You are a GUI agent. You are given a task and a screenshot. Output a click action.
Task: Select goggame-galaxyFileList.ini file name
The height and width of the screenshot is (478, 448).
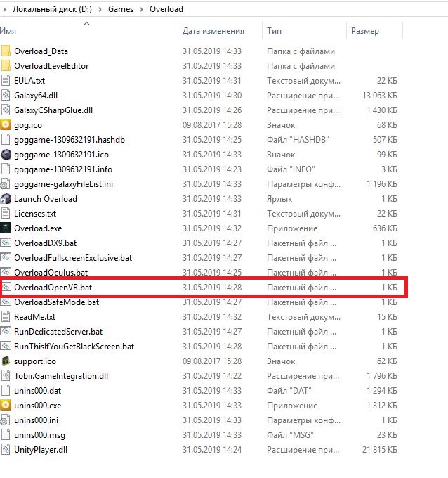coord(64,184)
